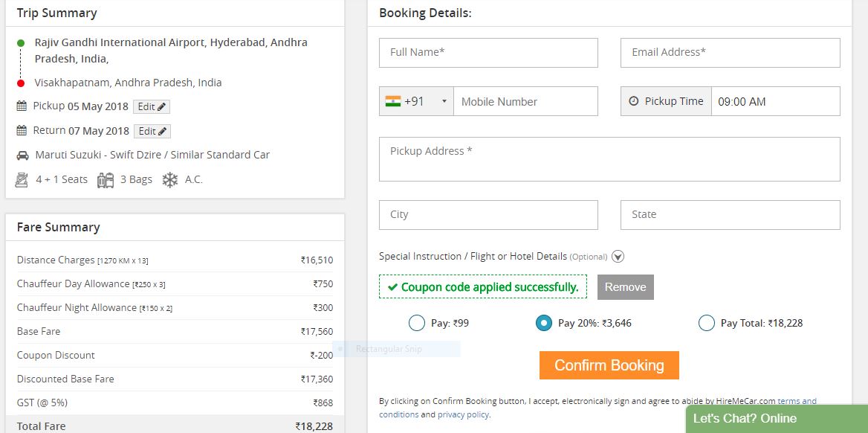Choose Pay Total ₹18,228 radio option
The height and width of the screenshot is (433, 868).
[x=707, y=323]
